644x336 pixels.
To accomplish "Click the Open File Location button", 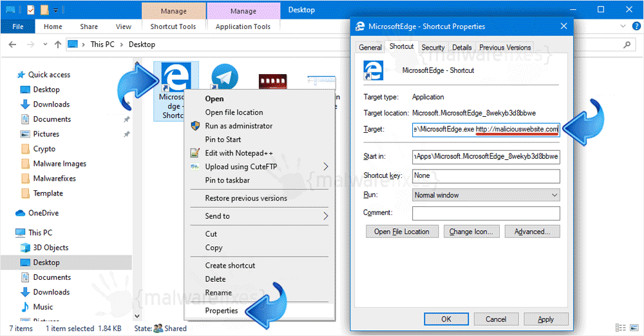I will [x=402, y=232].
